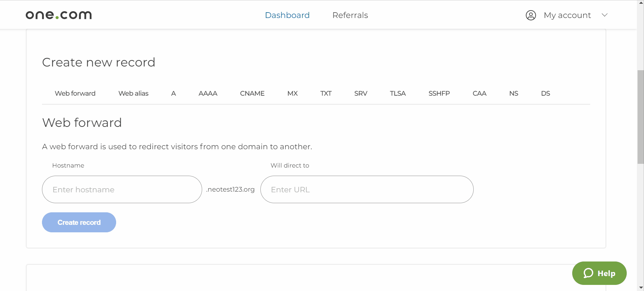The image size is (644, 291).
Task: Open the TLSA record tab
Action: point(398,93)
